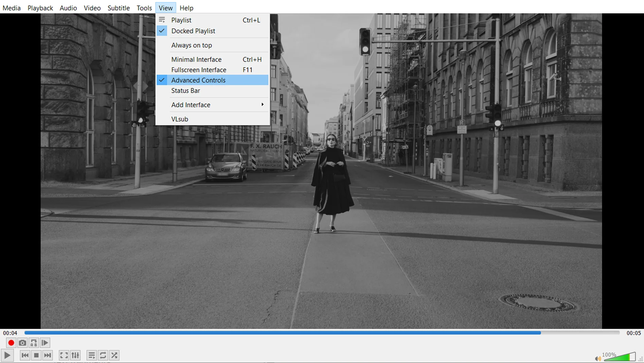Open the Tools menu
Screen dimensions: 644x363
144,8
